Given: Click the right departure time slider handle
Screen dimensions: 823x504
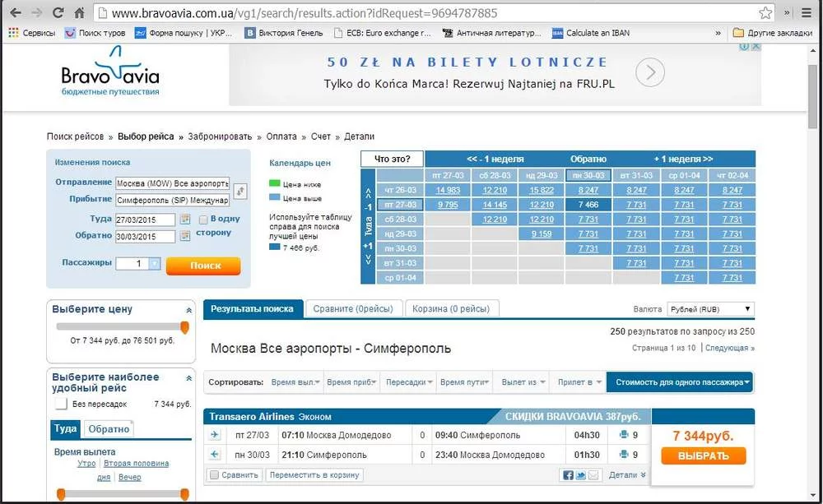Looking at the screenshot, I should (x=184, y=494).
